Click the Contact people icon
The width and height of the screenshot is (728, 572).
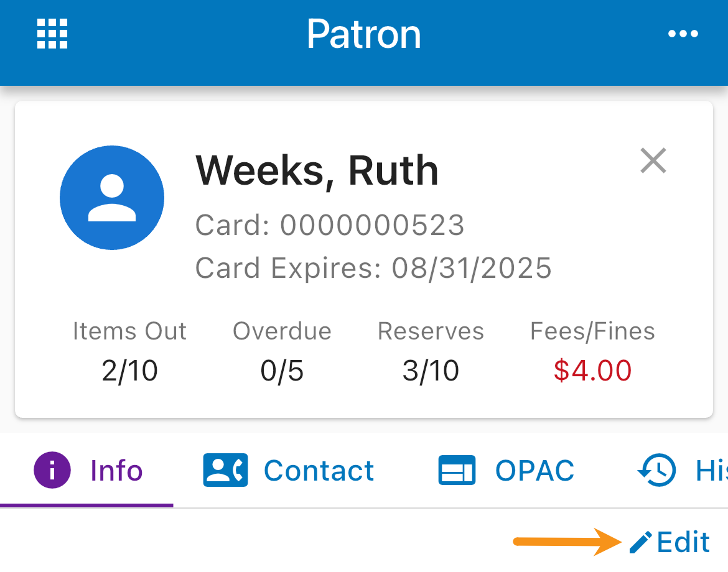(x=225, y=471)
